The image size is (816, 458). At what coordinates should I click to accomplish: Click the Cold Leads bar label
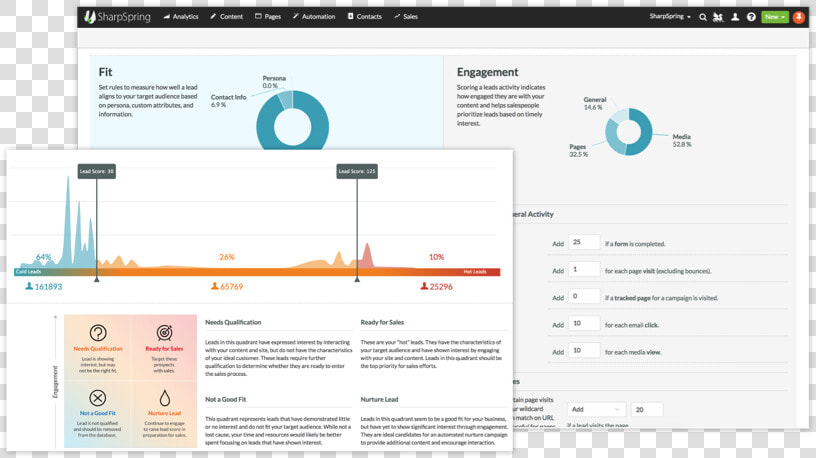click(28, 272)
